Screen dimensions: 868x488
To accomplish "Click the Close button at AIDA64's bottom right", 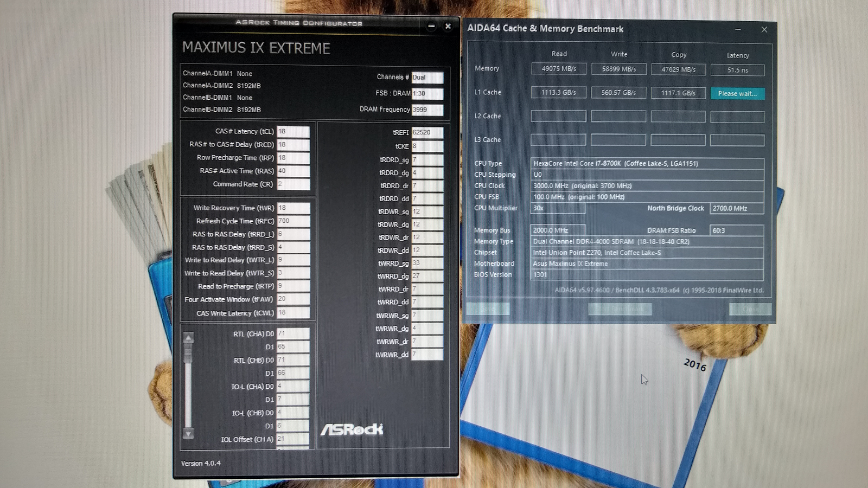I will tap(750, 309).
